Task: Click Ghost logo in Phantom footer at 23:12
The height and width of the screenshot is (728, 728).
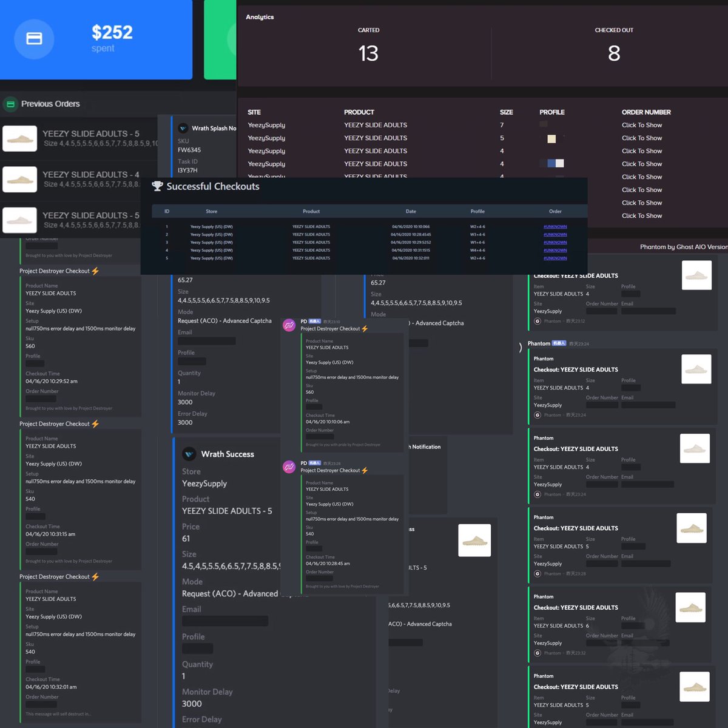Action: 538,321
